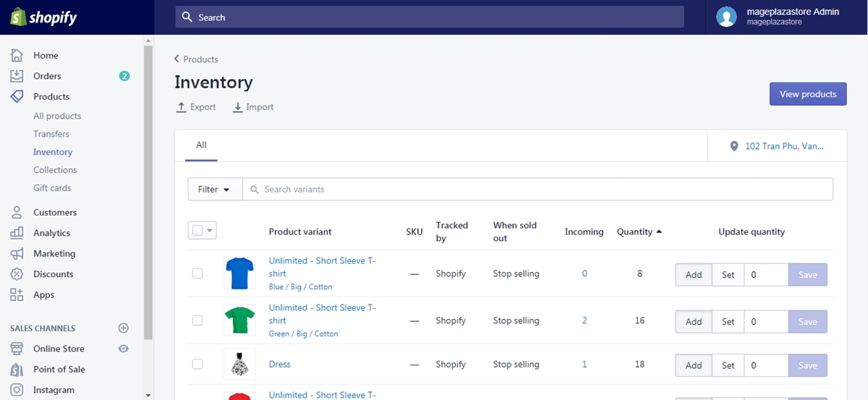Choose Set mode in the Blue variant row

click(728, 275)
